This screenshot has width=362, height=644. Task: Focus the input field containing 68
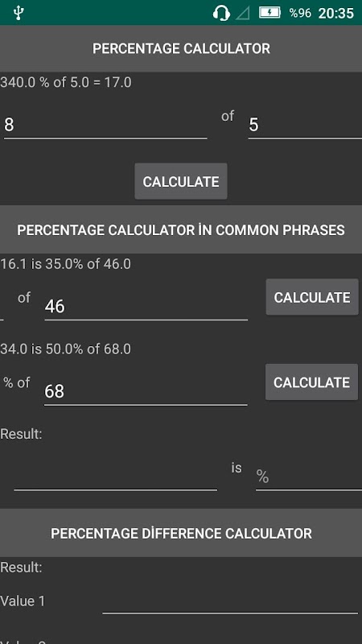pyautogui.click(x=146, y=391)
